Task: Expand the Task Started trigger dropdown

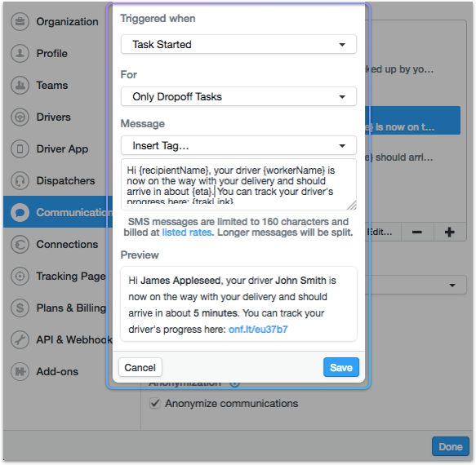Action: (238, 44)
